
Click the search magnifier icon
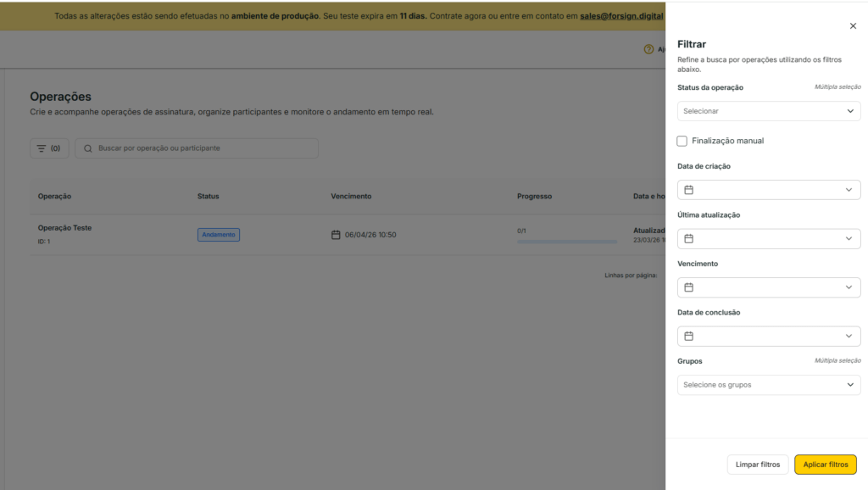pyautogui.click(x=87, y=148)
